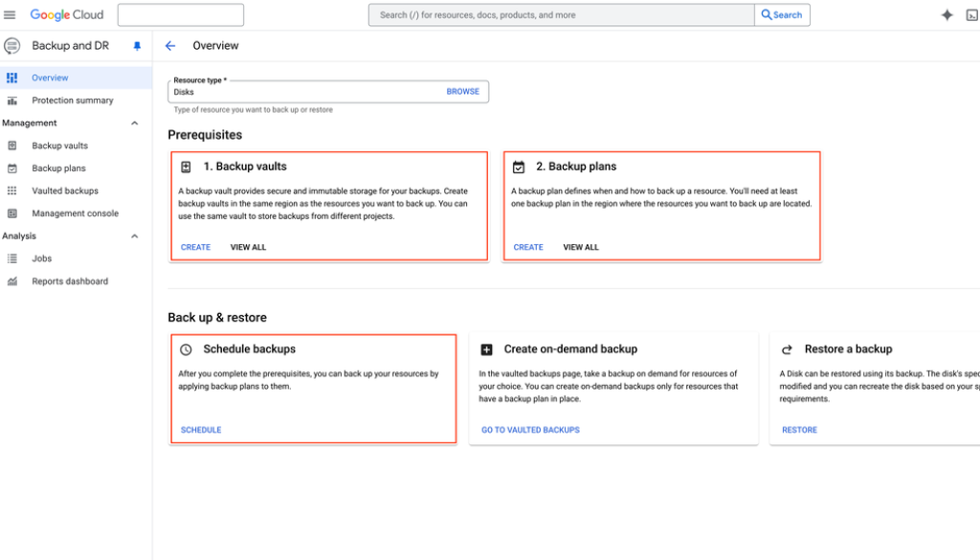The image size is (980, 560).
Task: Click Browse in Resource type field
Action: point(462,92)
